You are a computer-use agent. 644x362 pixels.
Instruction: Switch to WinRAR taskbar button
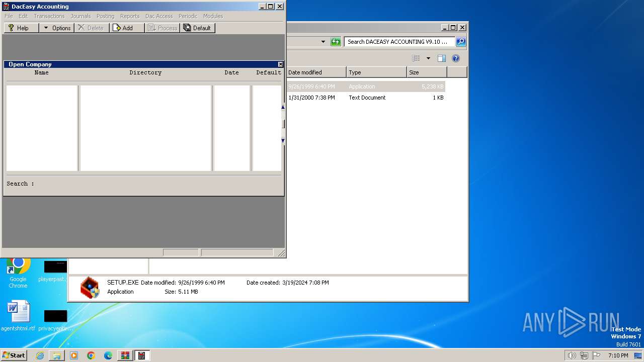click(x=125, y=355)
